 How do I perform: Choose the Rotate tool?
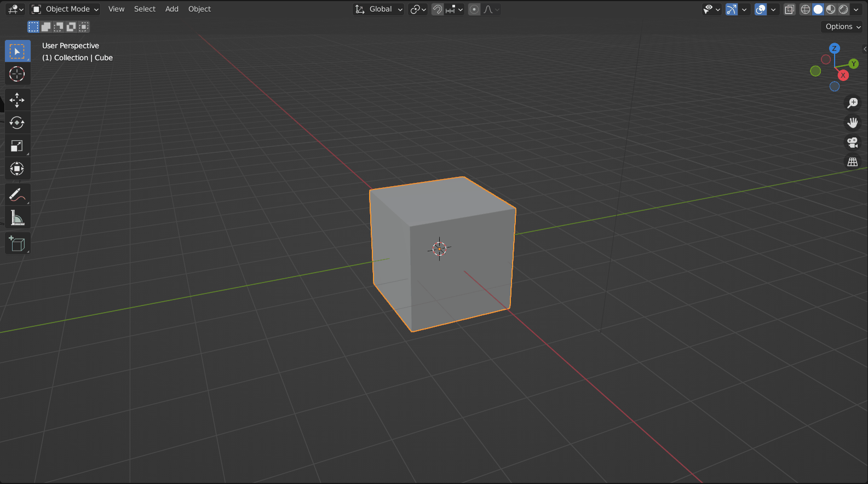pos(18,123)
